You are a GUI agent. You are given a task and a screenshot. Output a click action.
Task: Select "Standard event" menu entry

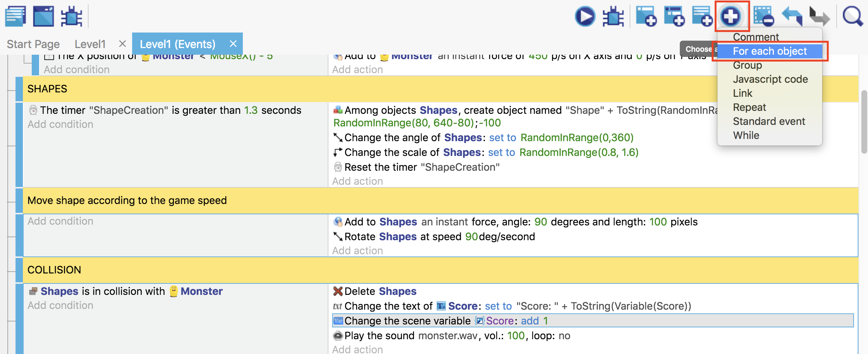pyautogui.click(x=769, y=121)
